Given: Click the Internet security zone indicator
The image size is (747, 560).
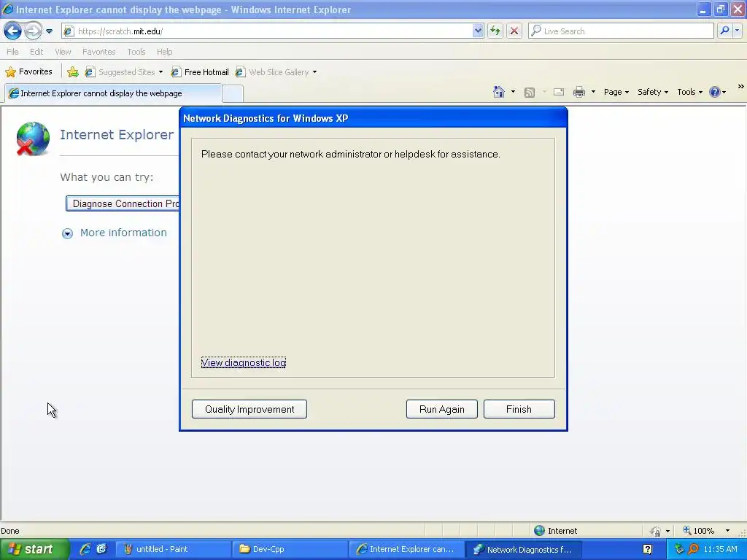Looking at the screenshot, I should coord(555,531).
